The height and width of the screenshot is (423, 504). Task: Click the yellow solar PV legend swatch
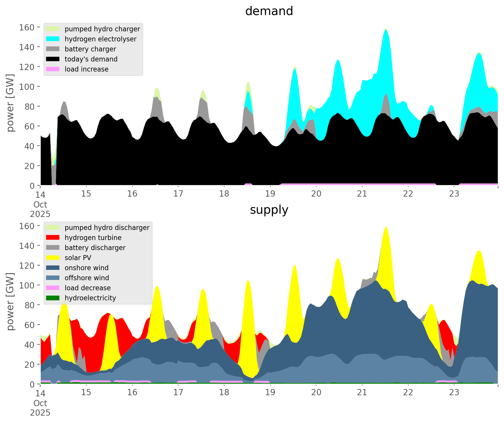pos(53,258)
